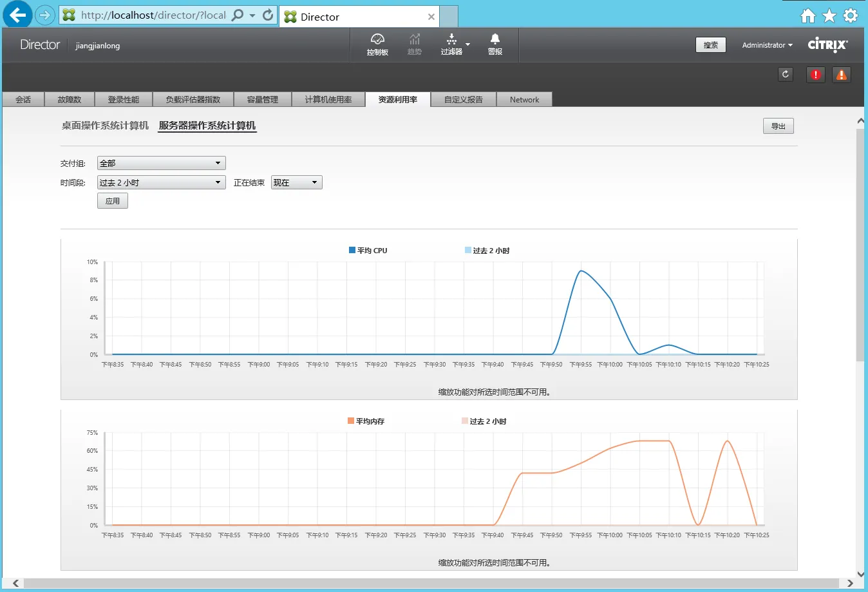
Task: Toggle memory chart 过去 2 小时 legend swatch
Action: click(x=465, y=421)
